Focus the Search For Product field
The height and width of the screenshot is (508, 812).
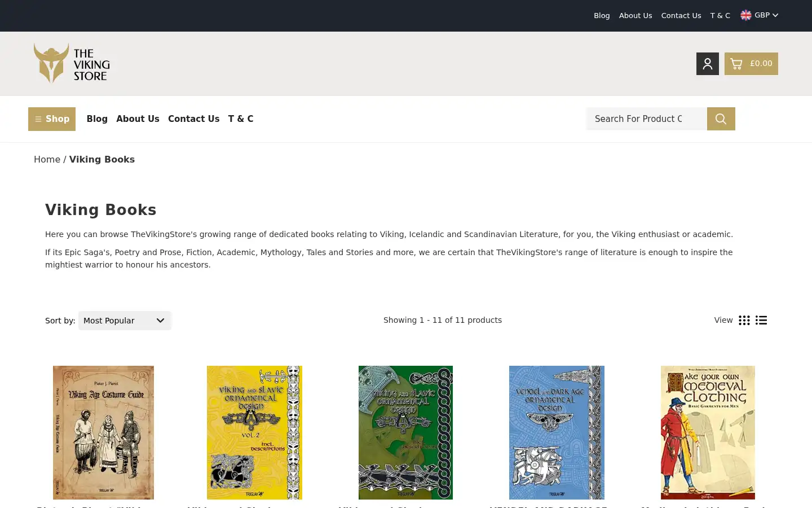click(x=646, y=119)
